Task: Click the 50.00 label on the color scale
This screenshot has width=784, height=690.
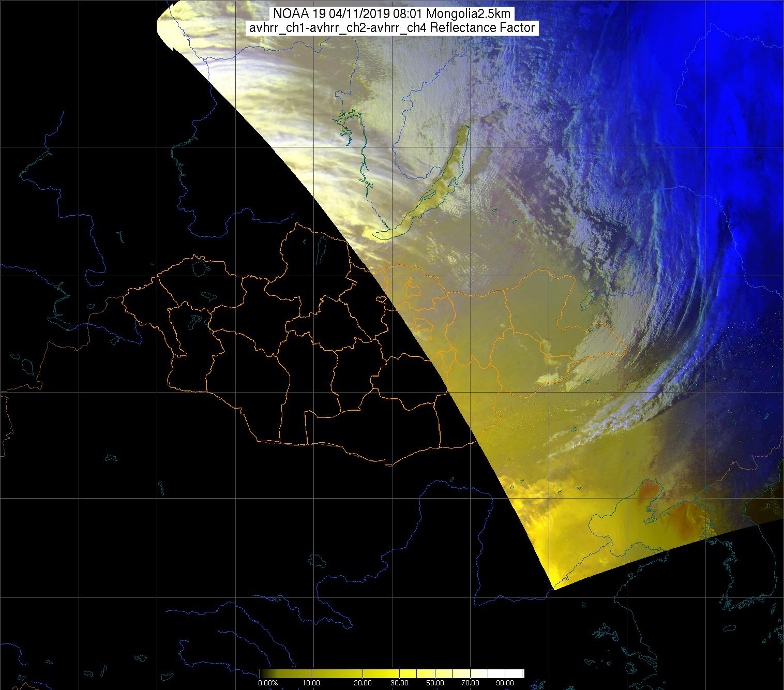Action: click(435, 683)
